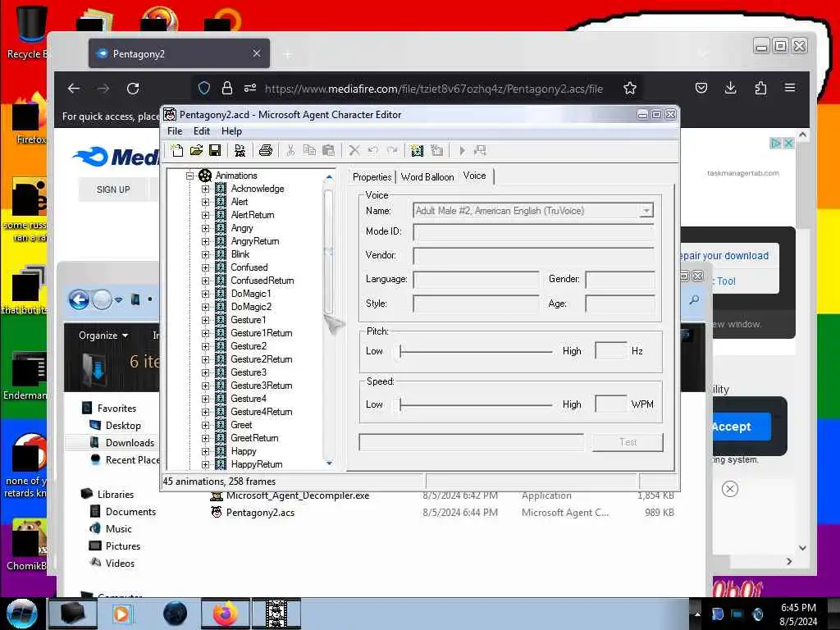Screen dimensions: 840x630
Task: Click the Redo toolbar icon
Action: (x=392, y=151)
